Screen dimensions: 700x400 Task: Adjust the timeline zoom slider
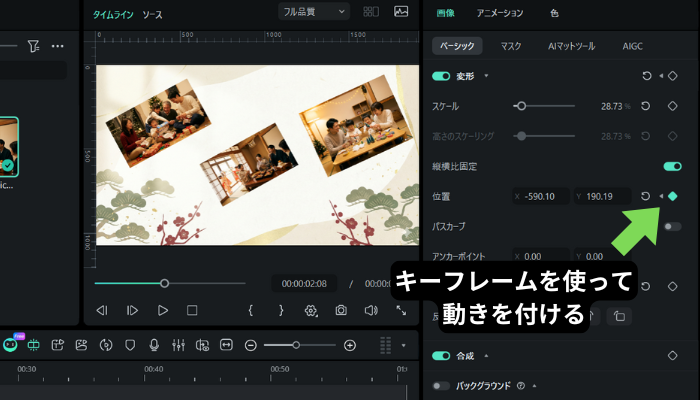point(300,345)
